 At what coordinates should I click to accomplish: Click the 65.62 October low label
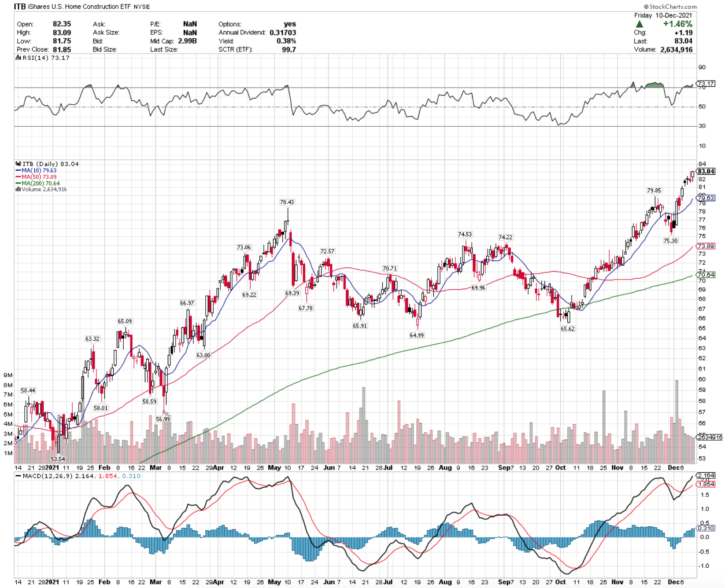coord(568,329)
